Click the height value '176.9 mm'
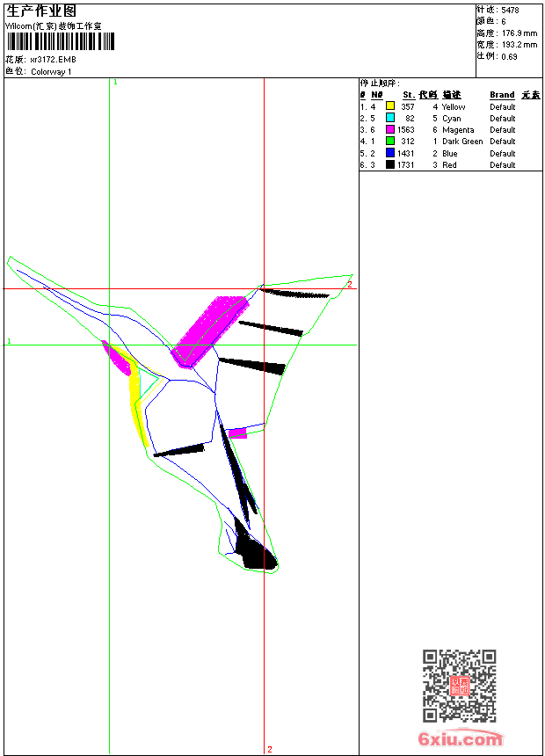 [x=520, y=33]
